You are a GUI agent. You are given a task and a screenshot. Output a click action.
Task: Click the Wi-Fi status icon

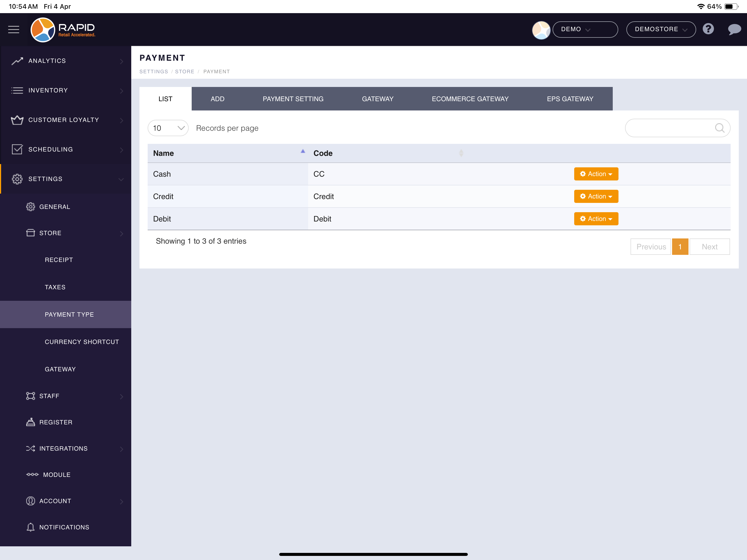pyautogui.click(x=701, y=6)
